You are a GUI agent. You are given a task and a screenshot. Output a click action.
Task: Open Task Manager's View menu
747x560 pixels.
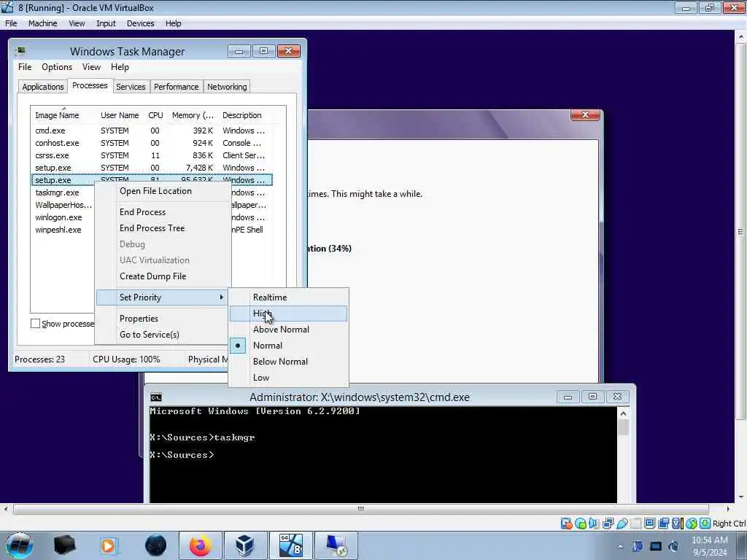pos(91,67)
